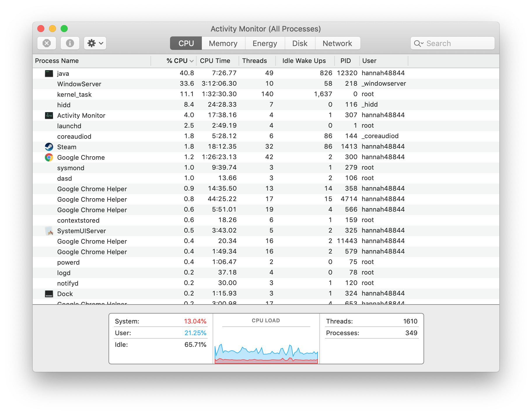Sort by Process Name column header

tap(92, 61)
